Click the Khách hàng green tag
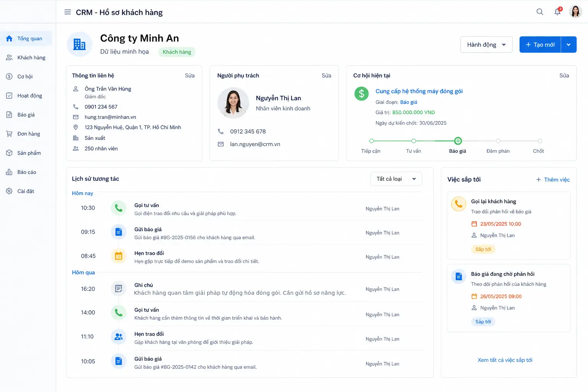Screen dimensions: 588x392 [x=177, y=52]
